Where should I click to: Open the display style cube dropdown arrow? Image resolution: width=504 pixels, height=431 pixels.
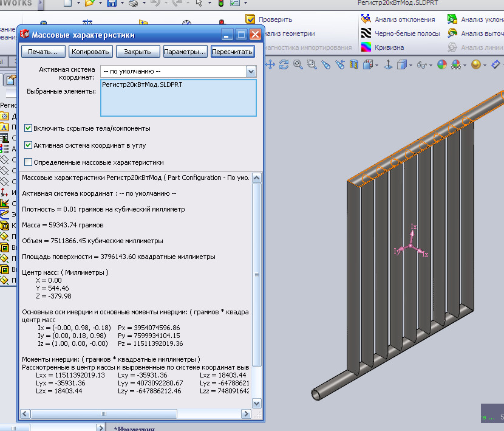[x=410, y=64]
